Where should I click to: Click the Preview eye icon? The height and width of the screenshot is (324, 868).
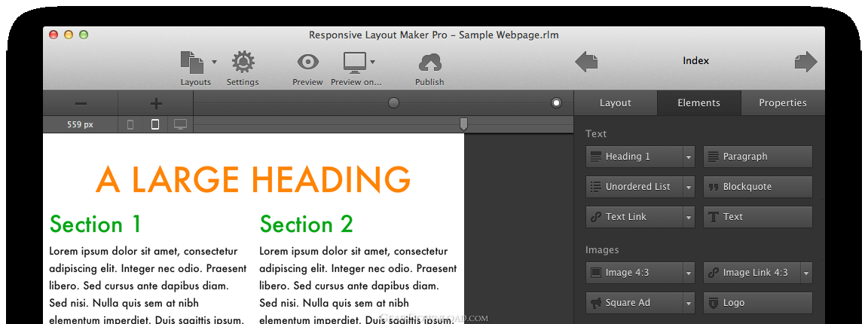(307, 62)
